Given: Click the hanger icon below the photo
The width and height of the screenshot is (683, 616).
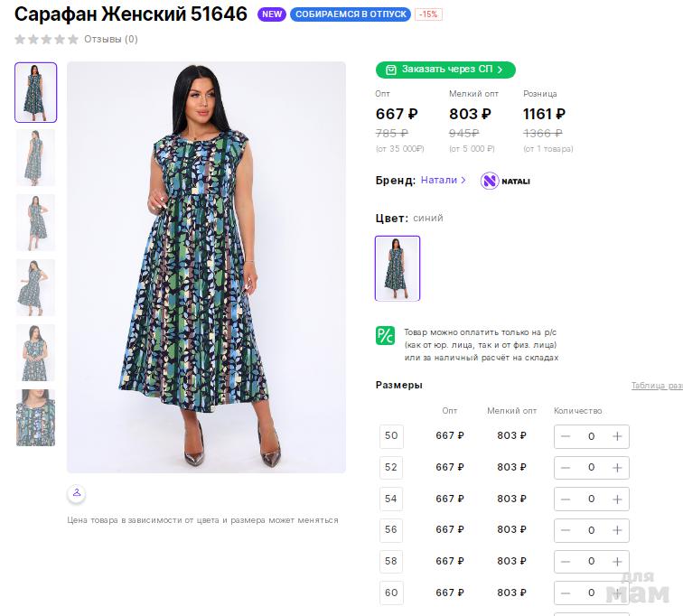Looking at the screenshot, I should [x=77, y=493].
